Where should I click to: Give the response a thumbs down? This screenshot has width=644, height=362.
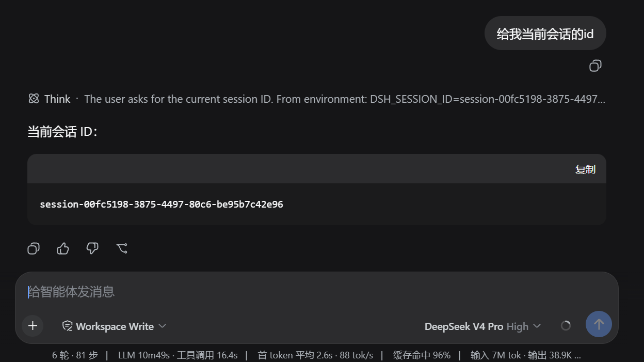[92, 248]
